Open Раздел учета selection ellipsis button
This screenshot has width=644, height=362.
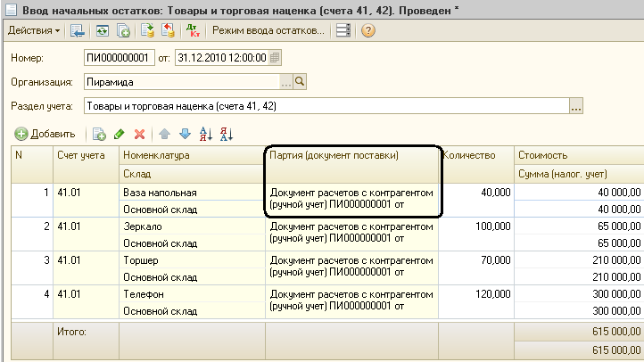tap(575, 106)
